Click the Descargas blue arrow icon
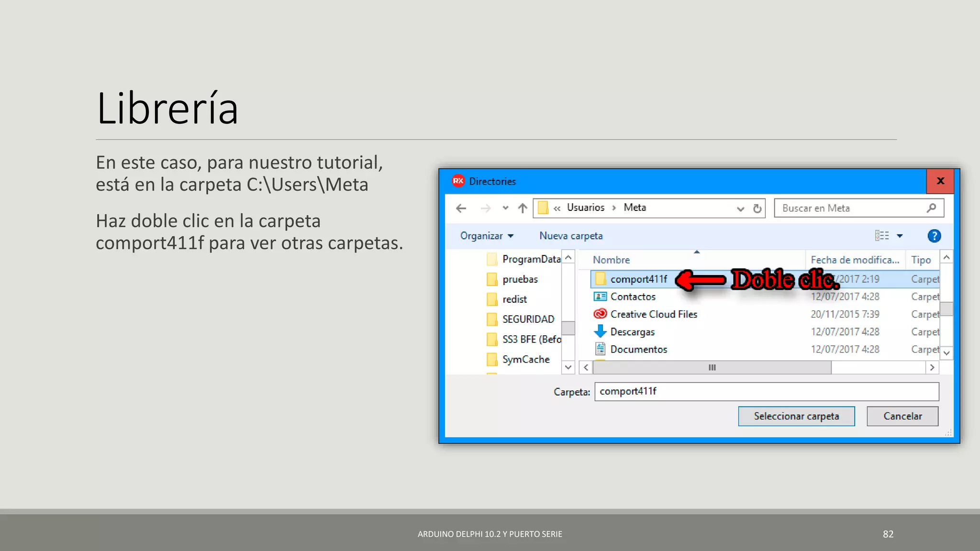The image size is (980, 551). pos(600,331)
